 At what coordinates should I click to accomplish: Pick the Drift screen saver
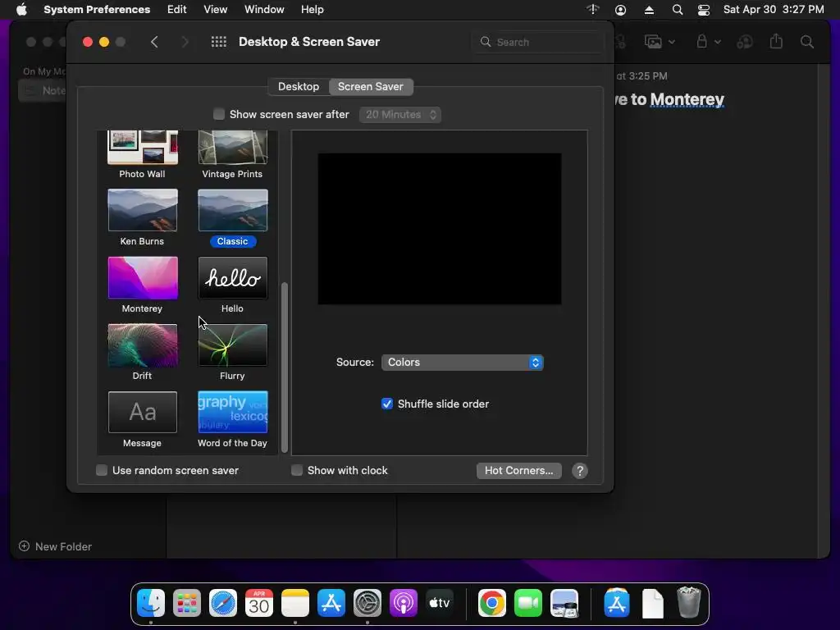tap(143, 345)
